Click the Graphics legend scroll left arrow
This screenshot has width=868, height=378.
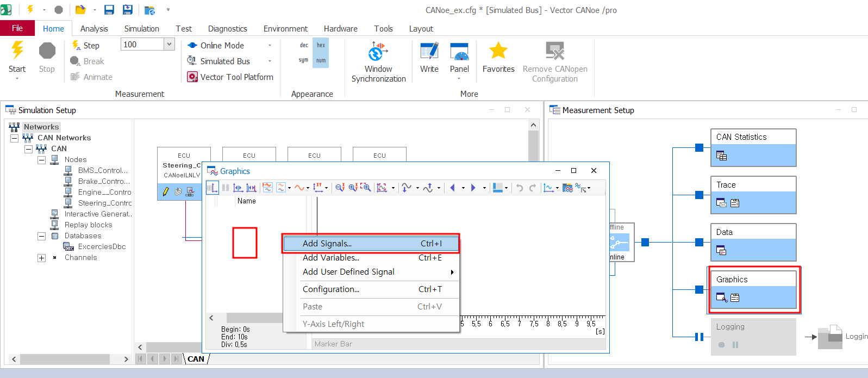pyautogui.click(x=211, y=318)
